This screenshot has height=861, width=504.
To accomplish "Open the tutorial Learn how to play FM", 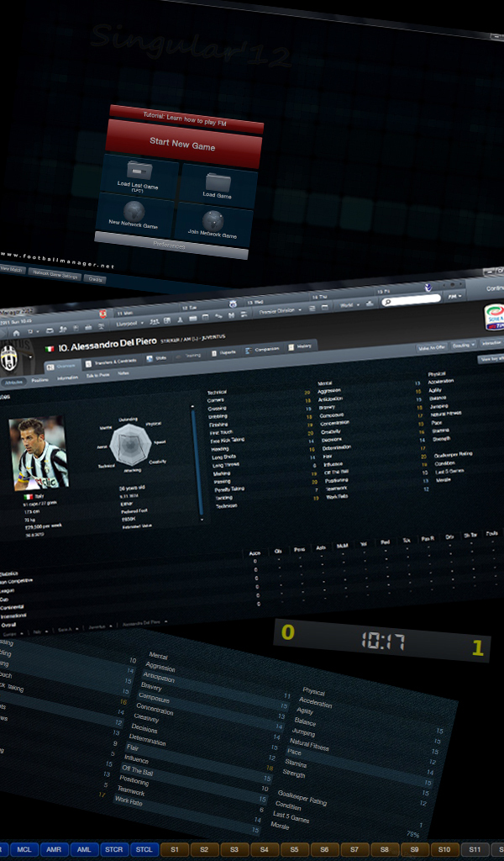I will (x=186, y=119).
